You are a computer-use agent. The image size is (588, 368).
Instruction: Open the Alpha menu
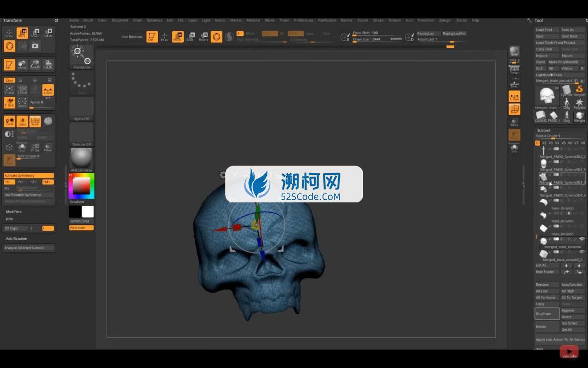click(x=74, y=20)
